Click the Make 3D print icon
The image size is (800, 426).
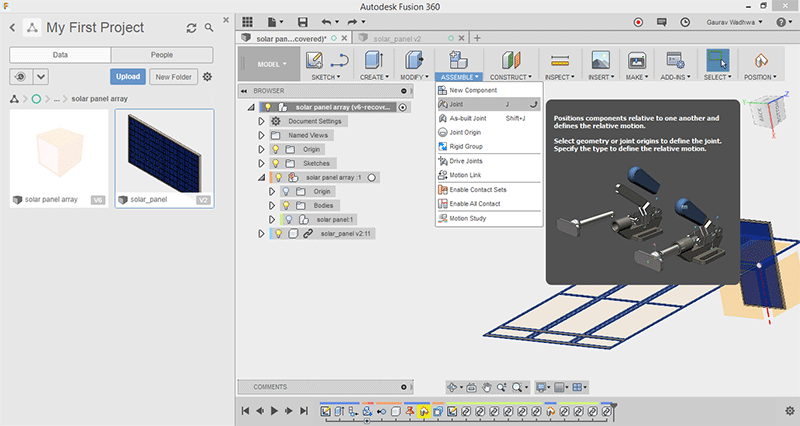click(635, 60)
